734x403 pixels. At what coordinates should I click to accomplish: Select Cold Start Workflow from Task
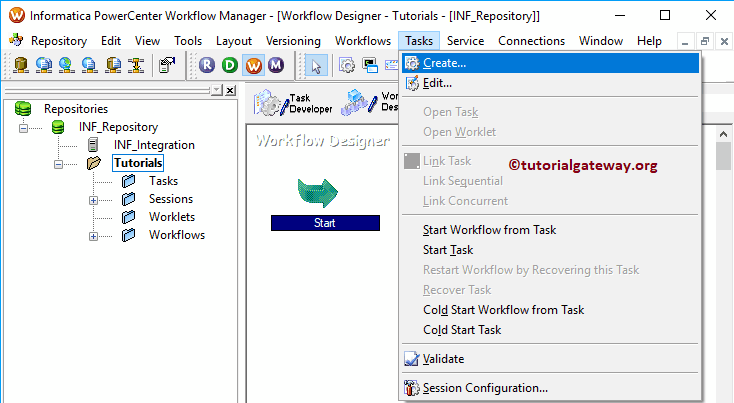point(550,310)
